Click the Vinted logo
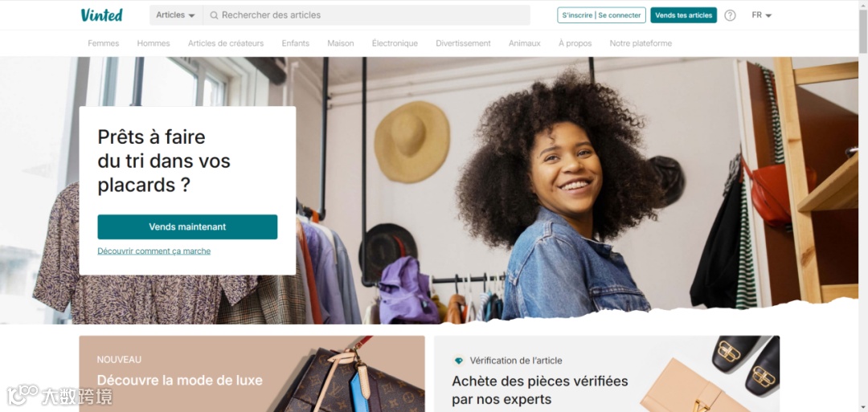 (101, 15)
